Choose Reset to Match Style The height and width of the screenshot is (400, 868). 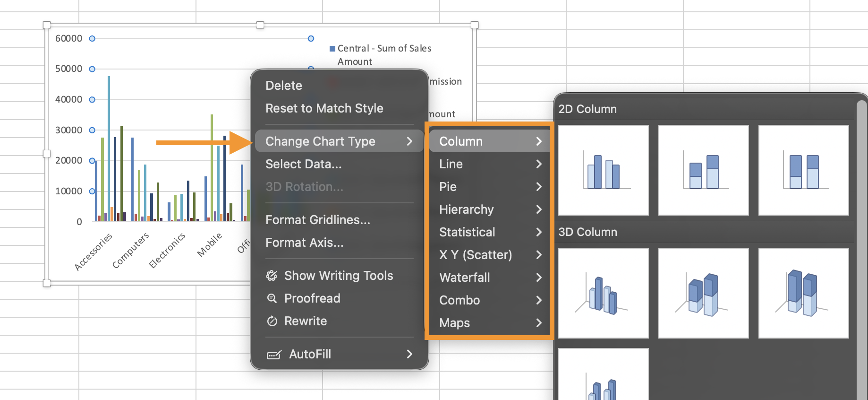[x=324, y=108]
